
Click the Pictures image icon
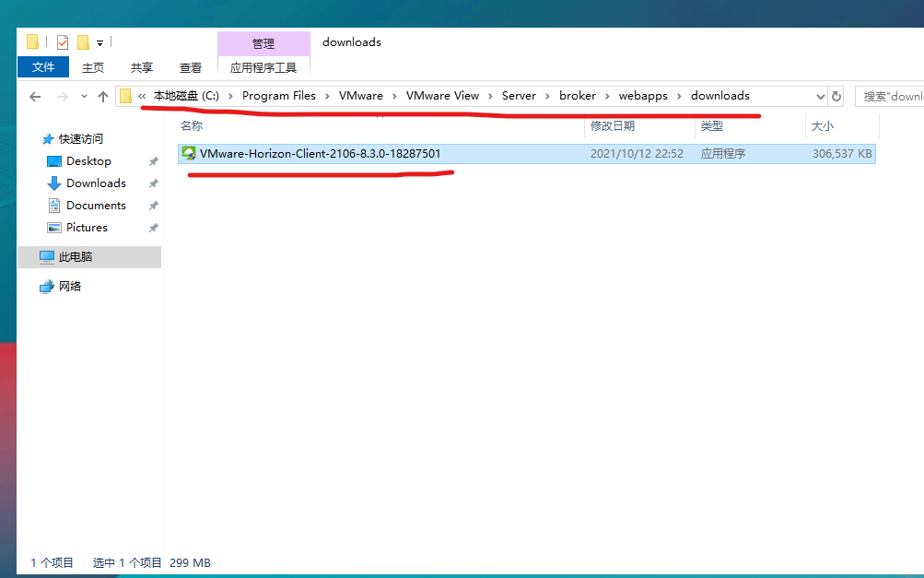pos(54,228)
